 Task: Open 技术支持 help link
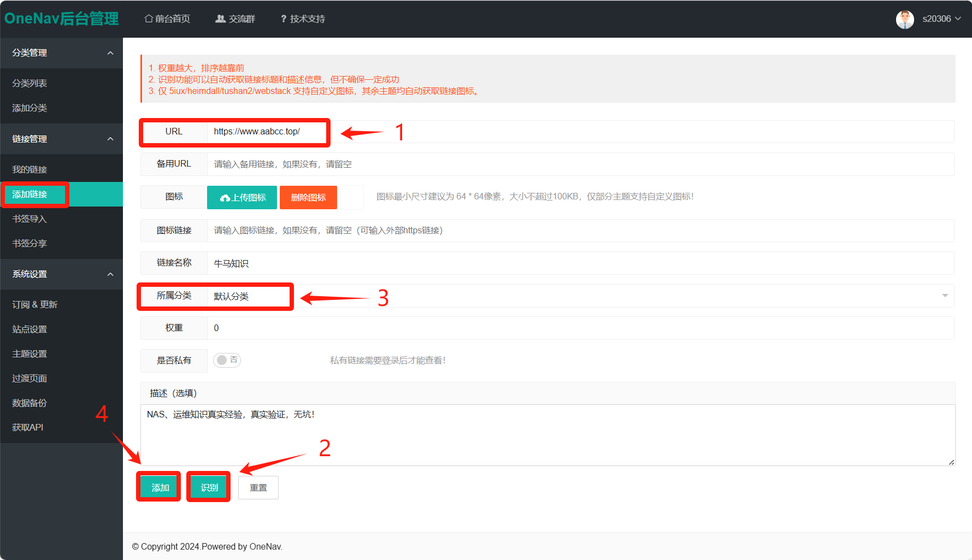click(x=303, y=19)
